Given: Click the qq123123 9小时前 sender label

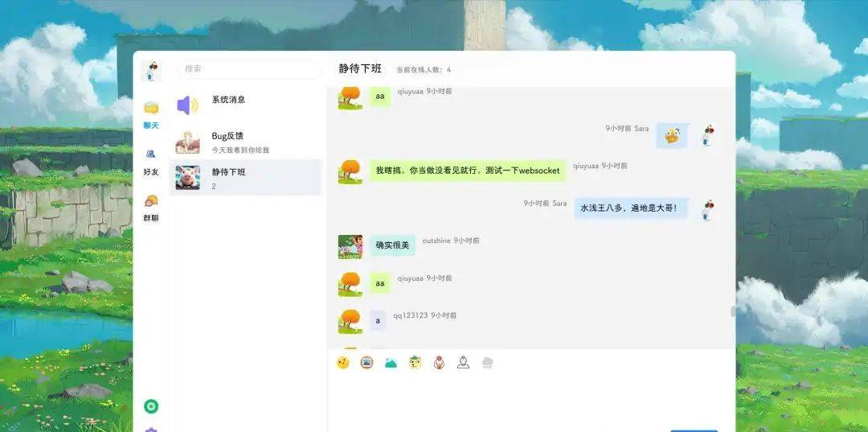Looking at the screenshot, I should [424, 315].
